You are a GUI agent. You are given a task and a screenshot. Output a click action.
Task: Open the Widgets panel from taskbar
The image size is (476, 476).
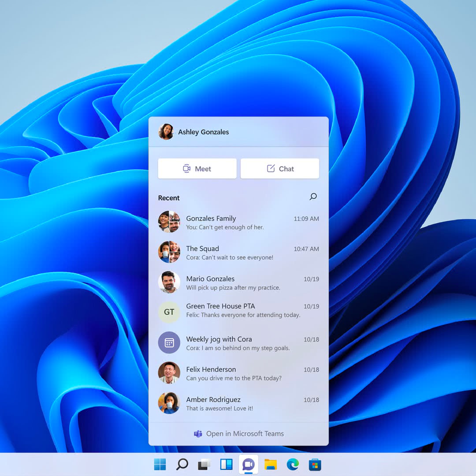tap(226, 464)
